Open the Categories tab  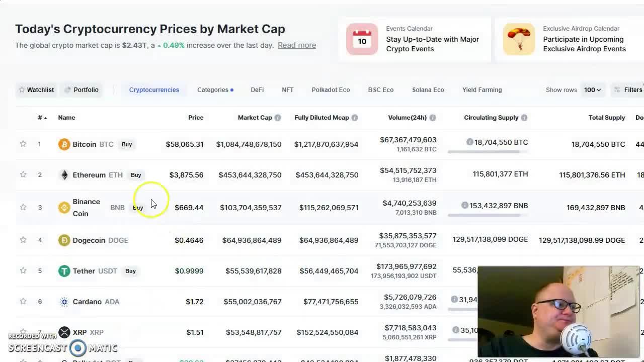point(215,89)
